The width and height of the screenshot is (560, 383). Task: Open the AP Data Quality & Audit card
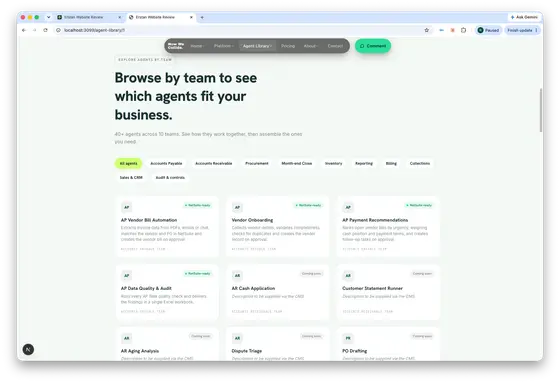pos(167,292)
